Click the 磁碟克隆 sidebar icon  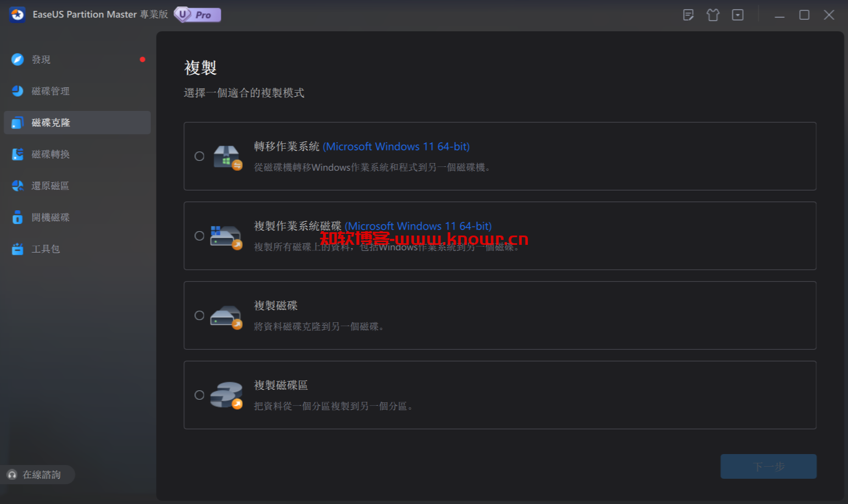pos(18,122)
